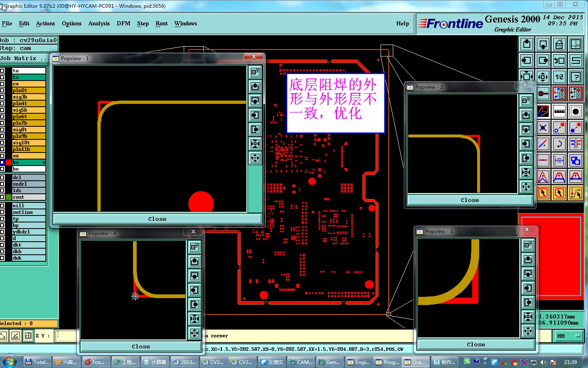
Task: Switch to the 计算器 taskbar item
Action: [x=155, y=362]
